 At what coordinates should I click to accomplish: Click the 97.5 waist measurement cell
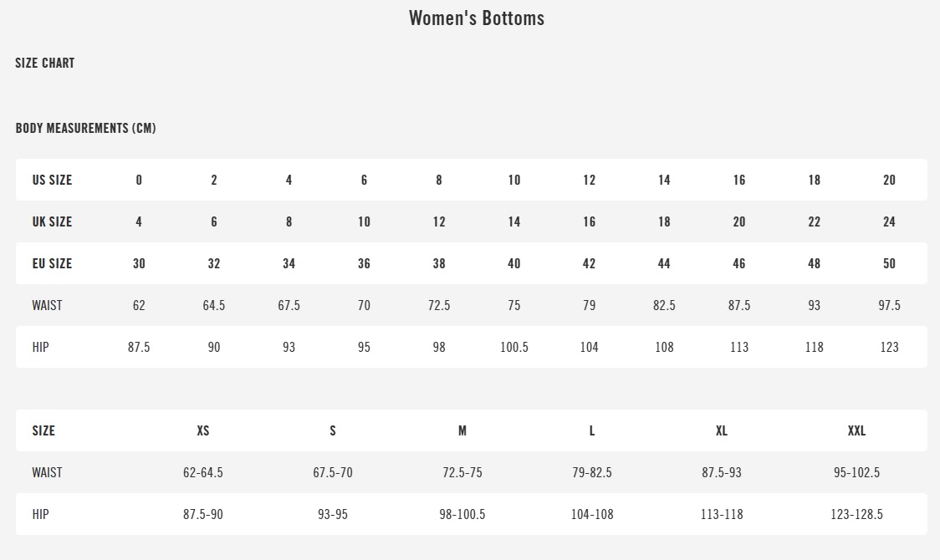coord(889,305)
